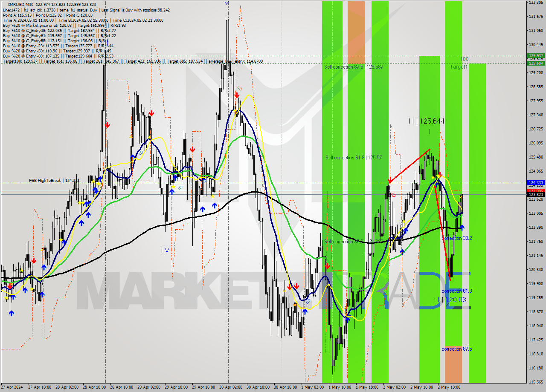This screenshot has height=392, width=546.
Task: Click the 'average_Buy_entry: 114.8709' text
Action: [235, 61]
